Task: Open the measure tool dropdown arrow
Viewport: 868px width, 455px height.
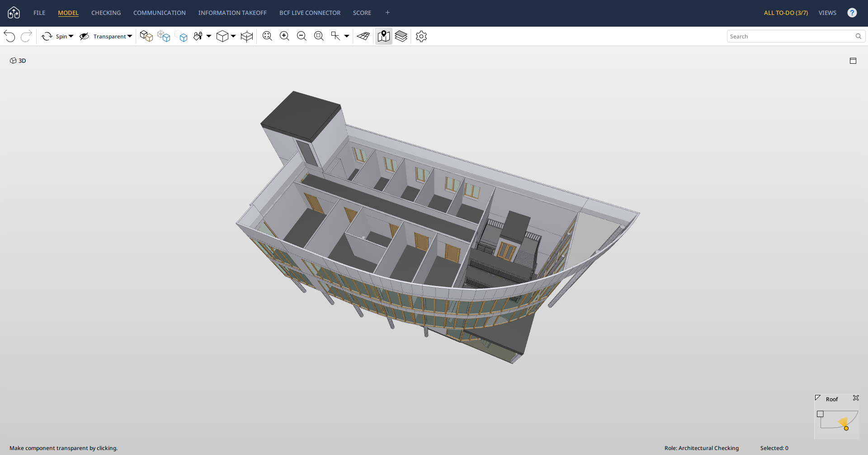Action: [x=347, y=36]
